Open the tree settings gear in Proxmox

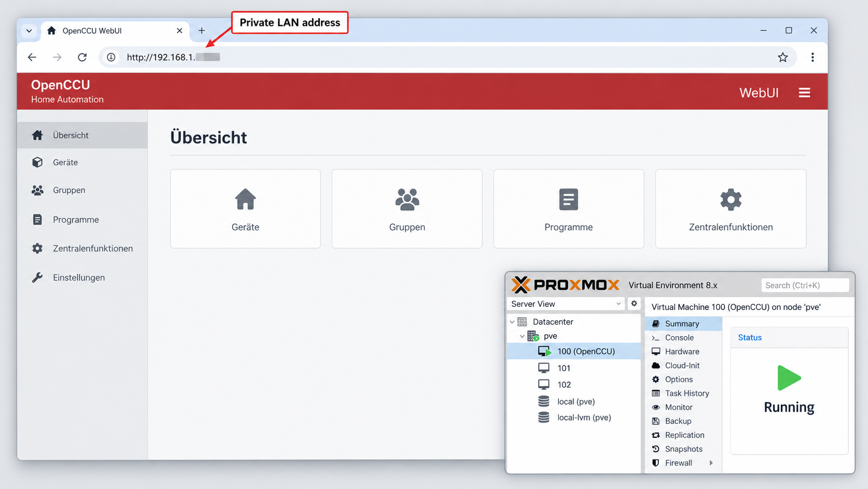click(634, 303)
